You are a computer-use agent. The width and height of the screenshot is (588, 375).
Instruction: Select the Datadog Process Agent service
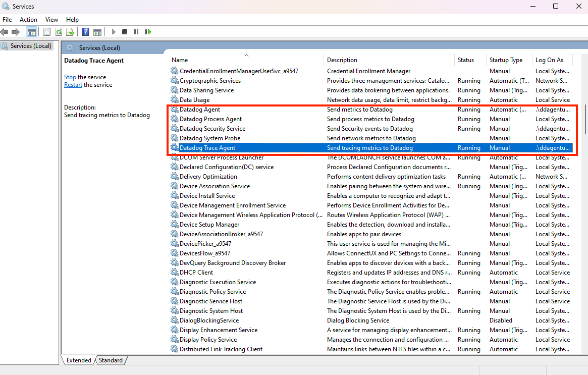371,119
